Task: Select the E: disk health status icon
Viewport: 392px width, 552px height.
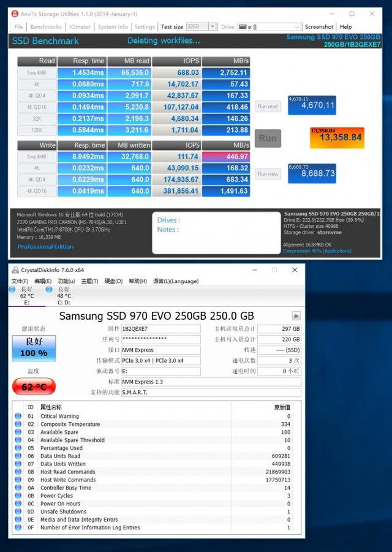Action: tap(12, 289)
